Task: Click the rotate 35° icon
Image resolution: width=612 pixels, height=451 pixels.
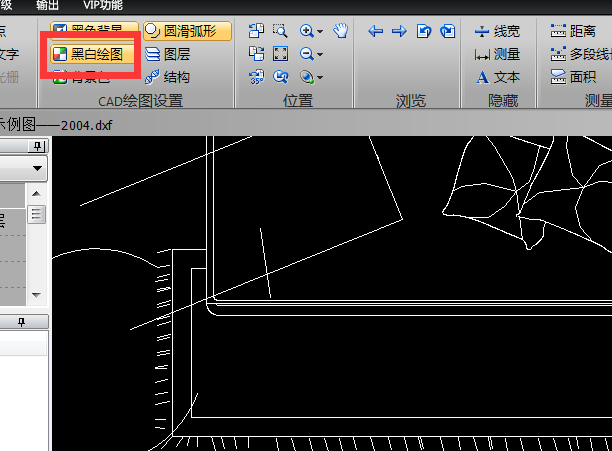Action: point(256,77)
